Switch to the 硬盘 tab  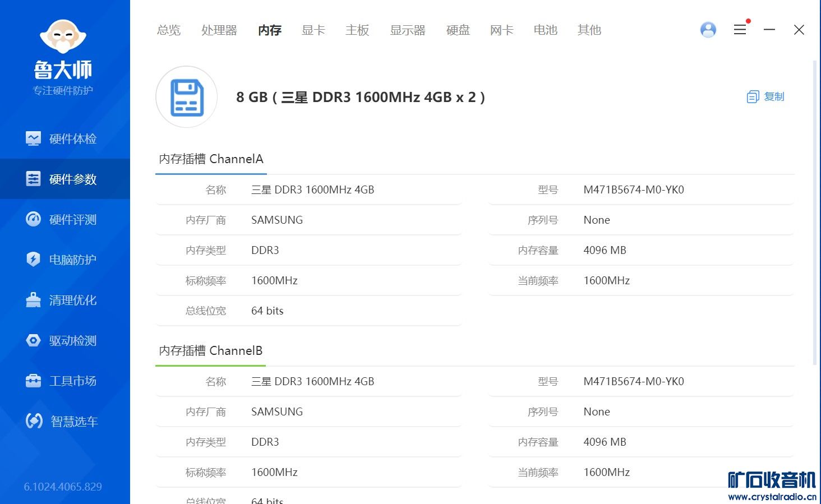458,30
